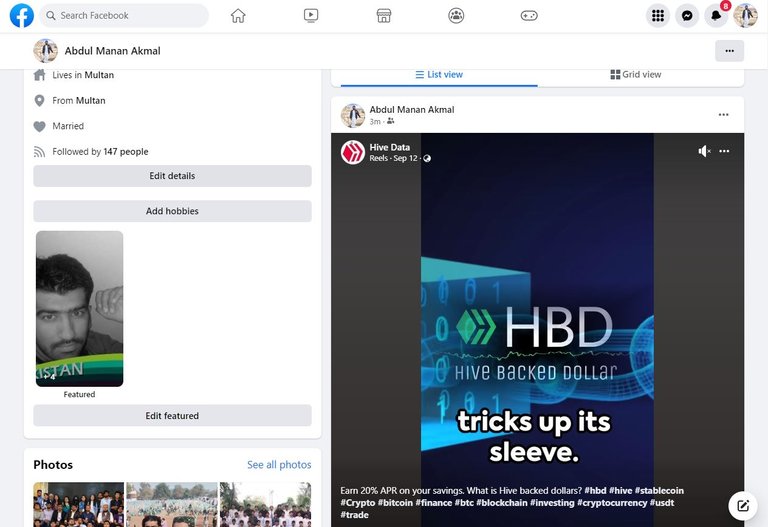The image size is (768, 527).
Task: Click the #bitcoin hashtag
Action: point(395,503)
